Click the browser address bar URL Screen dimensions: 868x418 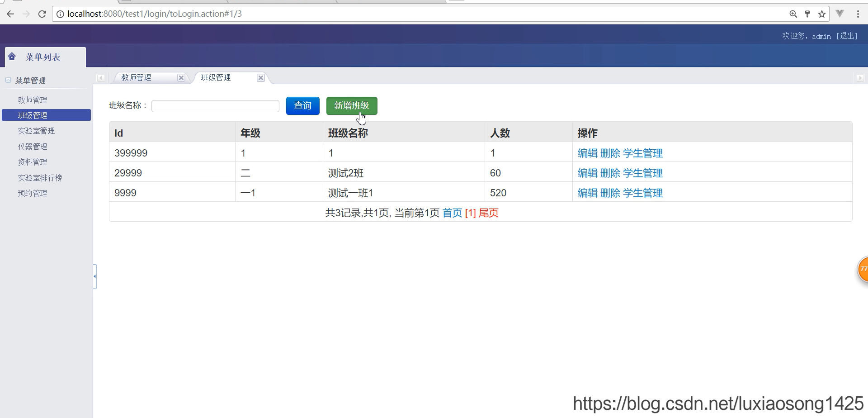click(155, 14)
